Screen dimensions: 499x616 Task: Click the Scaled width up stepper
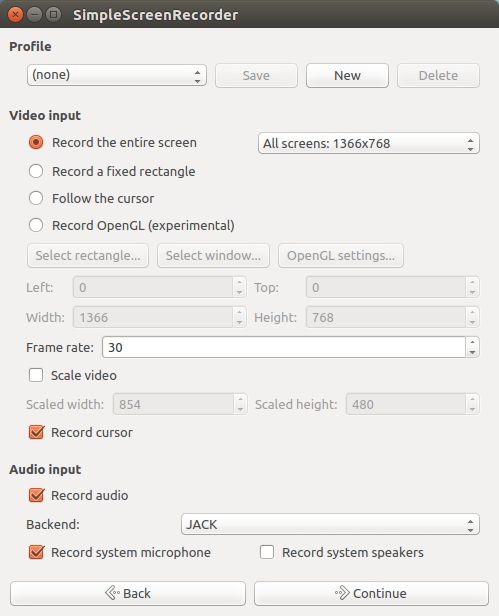point(240,399)
